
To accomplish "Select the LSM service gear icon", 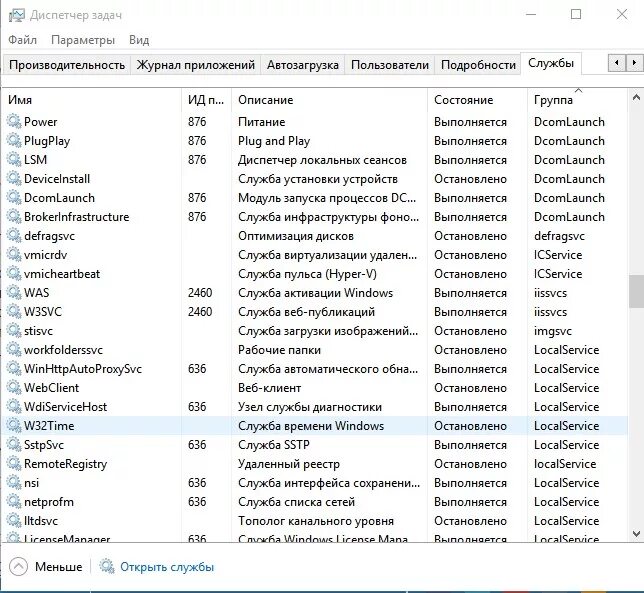I will 14,160.
